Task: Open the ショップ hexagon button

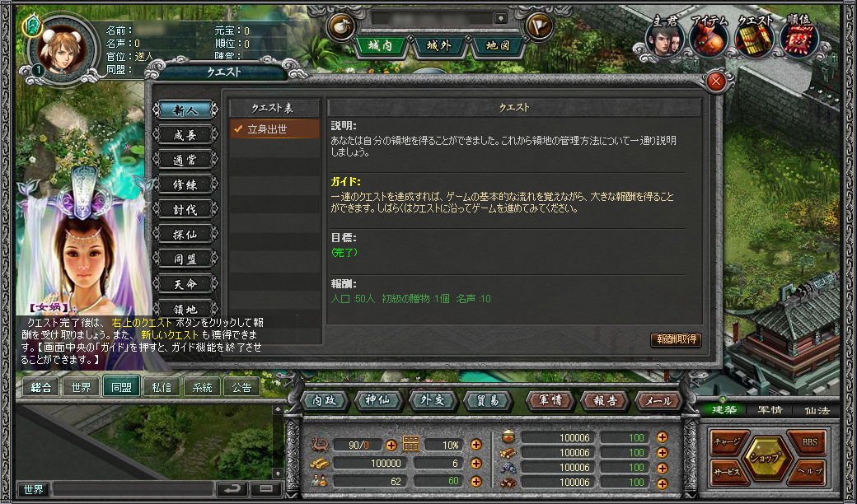Action: [768, 458]
